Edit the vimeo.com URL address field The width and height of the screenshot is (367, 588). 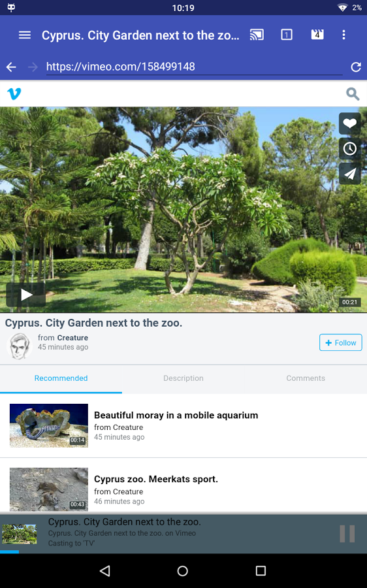pos(194,67)
